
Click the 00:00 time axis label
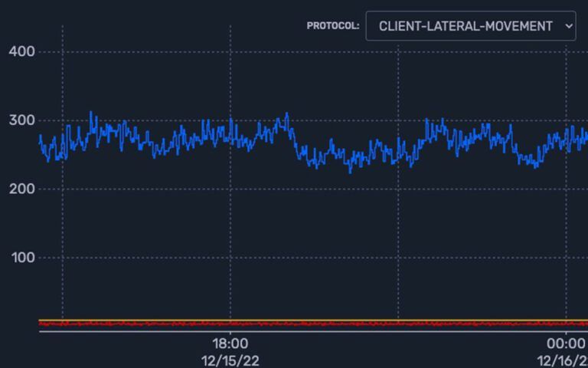click(566, 343)
